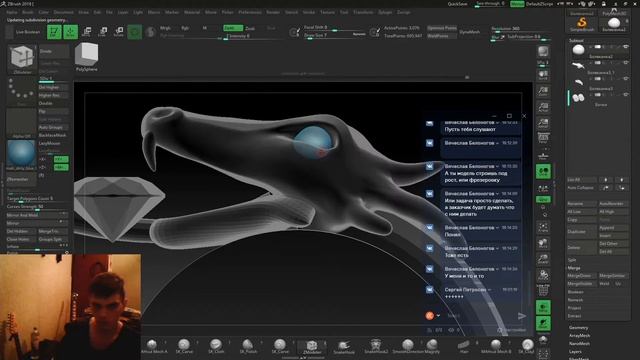Toggle the Rgb mode

tap(185, 28)
